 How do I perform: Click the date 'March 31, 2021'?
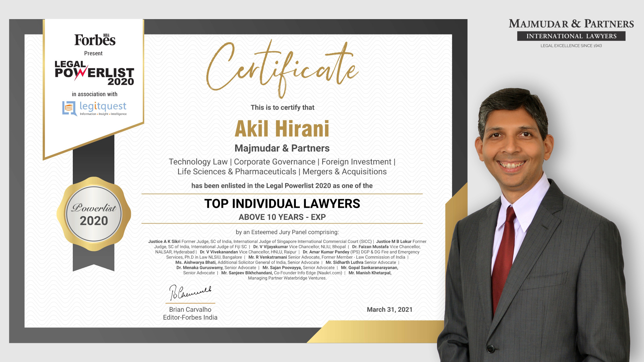(x=390, y=310)
